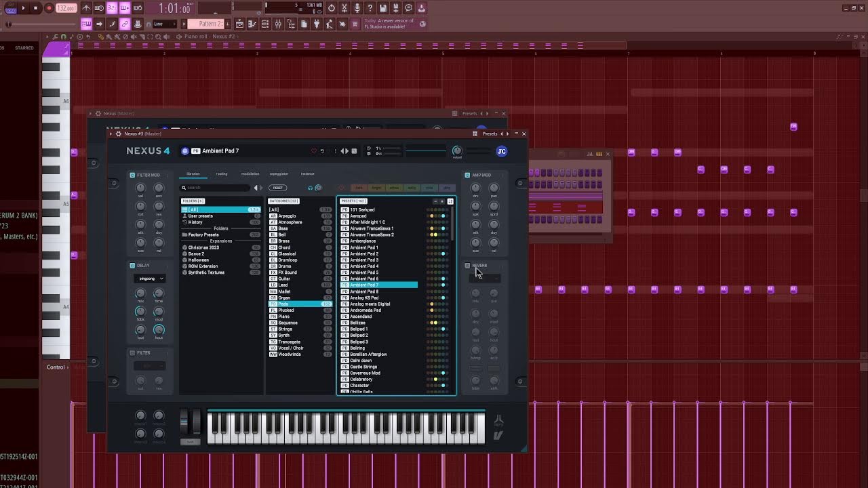Open the background Nexus window Presets menu
The image size is (868, 488).
point(469,113)
